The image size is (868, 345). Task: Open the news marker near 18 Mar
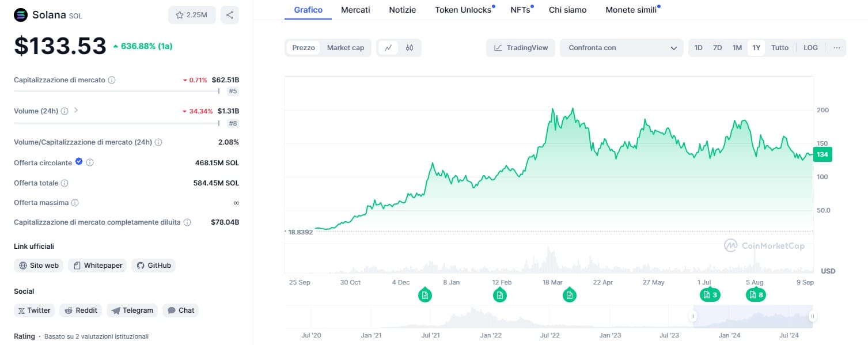(x=569, y=295)
